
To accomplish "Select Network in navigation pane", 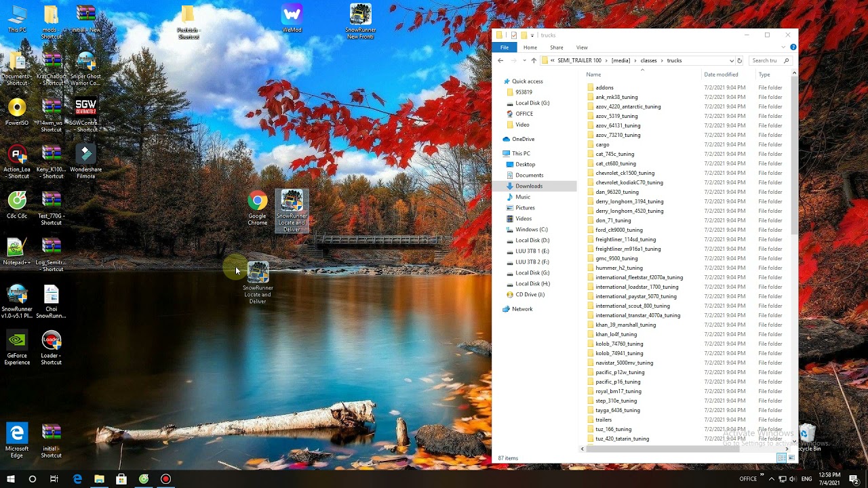I will pos(522,309).
